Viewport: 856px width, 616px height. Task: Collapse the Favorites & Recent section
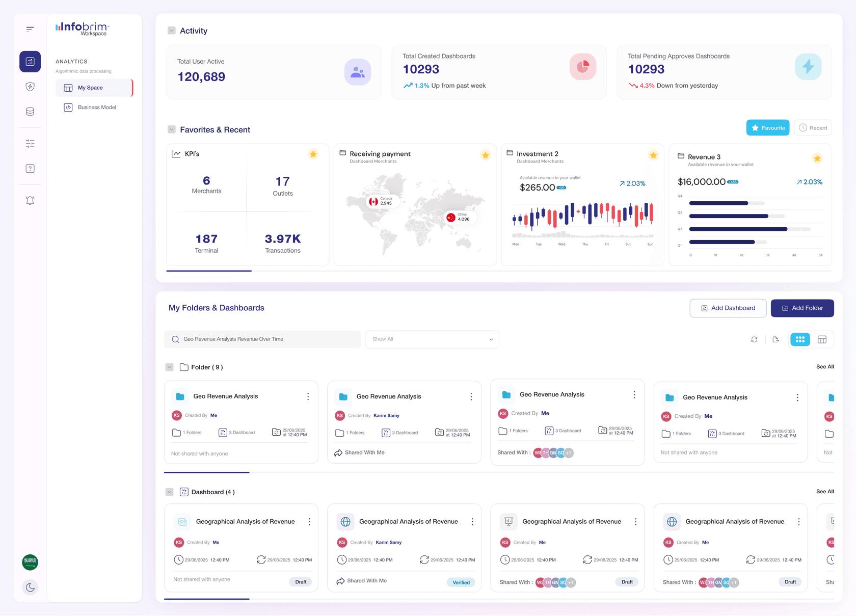(x=172, y=129)
